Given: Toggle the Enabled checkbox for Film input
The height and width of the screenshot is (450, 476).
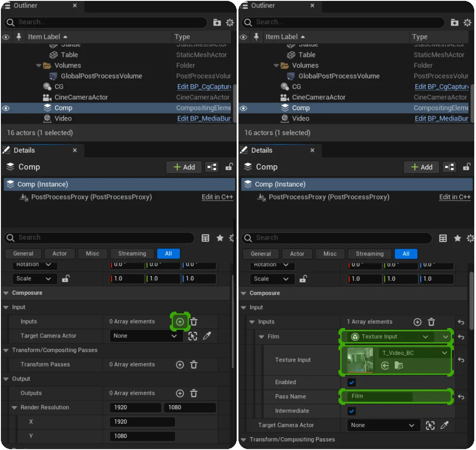Looking at the screenshot, I should pos(352,382).
